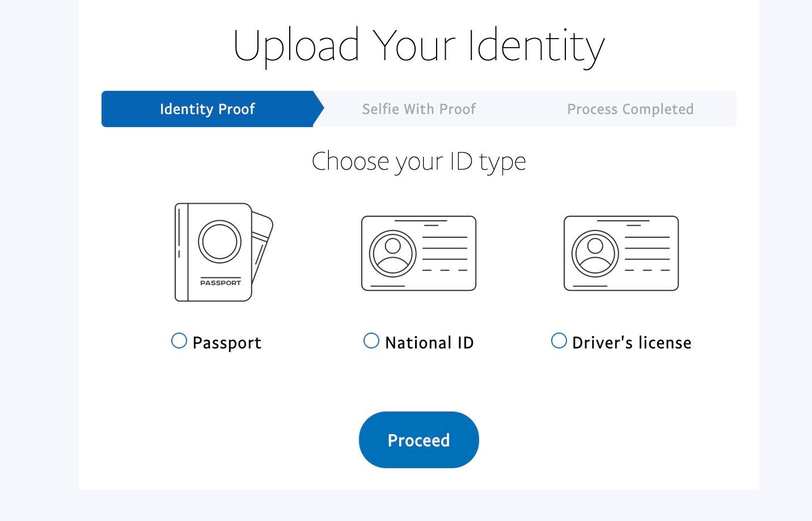Image resolution: width=812 pixels, height=521 pixels.
Task: Click the PASSPORT word printed on the booklet
Action: pyautogui.click(x=221, y=283)
